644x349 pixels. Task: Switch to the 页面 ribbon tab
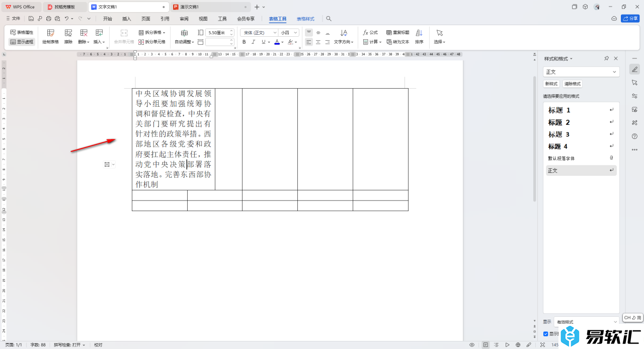click(146, 19)
